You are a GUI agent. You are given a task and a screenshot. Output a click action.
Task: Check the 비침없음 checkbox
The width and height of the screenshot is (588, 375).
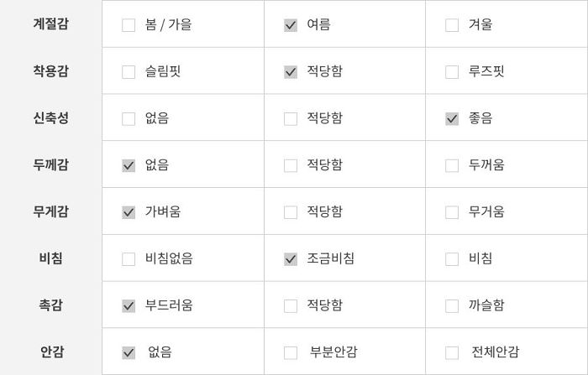129,259
